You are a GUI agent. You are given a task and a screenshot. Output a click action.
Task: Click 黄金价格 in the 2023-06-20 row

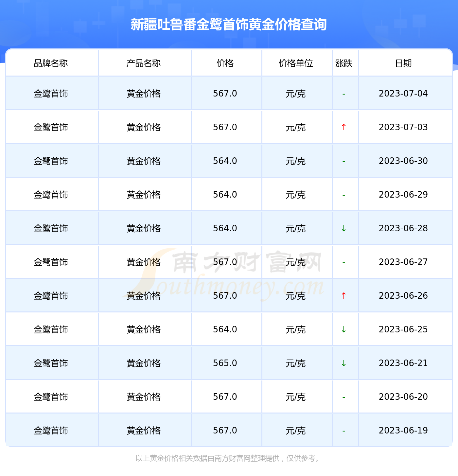coord(144,397)
